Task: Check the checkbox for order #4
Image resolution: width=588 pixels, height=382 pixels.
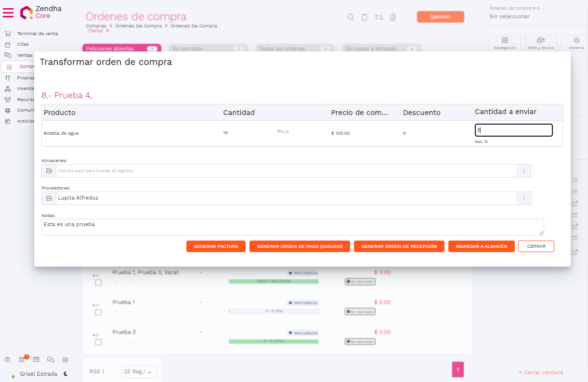Action: (98, 283)
